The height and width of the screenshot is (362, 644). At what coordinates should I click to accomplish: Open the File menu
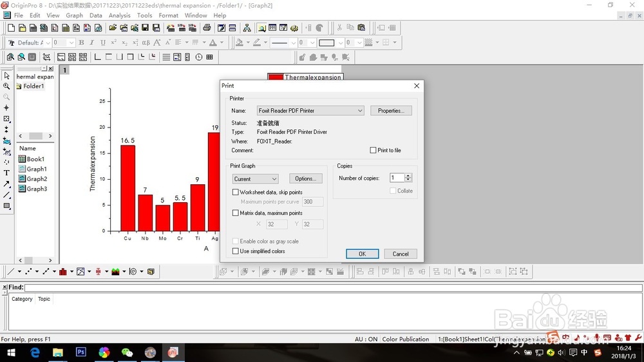[19, 15]
